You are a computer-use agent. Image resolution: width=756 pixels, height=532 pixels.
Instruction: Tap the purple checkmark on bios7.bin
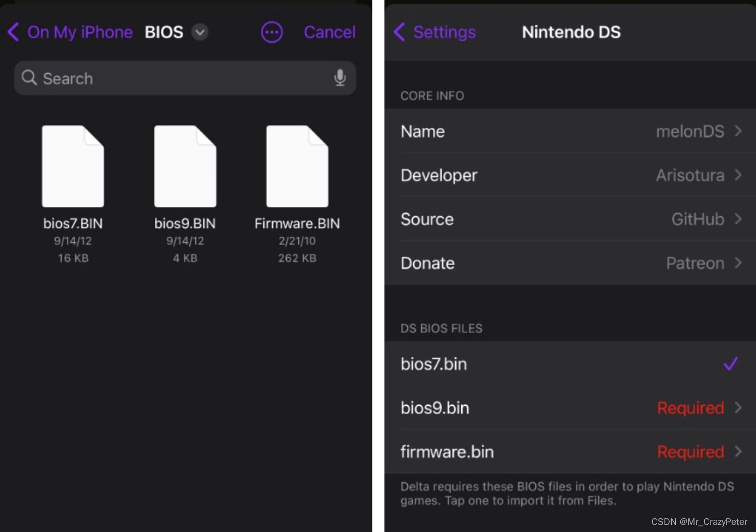(x=731, y=364)
